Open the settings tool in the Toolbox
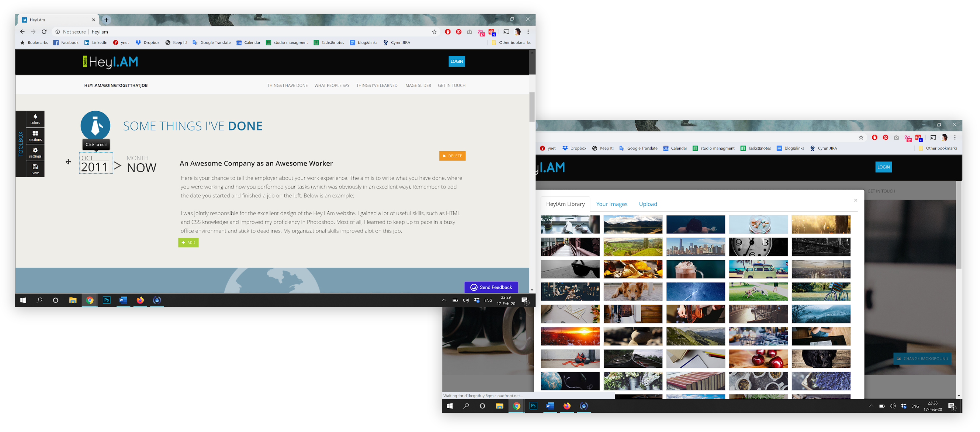The width and height of the screenshot is (980, 432). coord(35,152)
